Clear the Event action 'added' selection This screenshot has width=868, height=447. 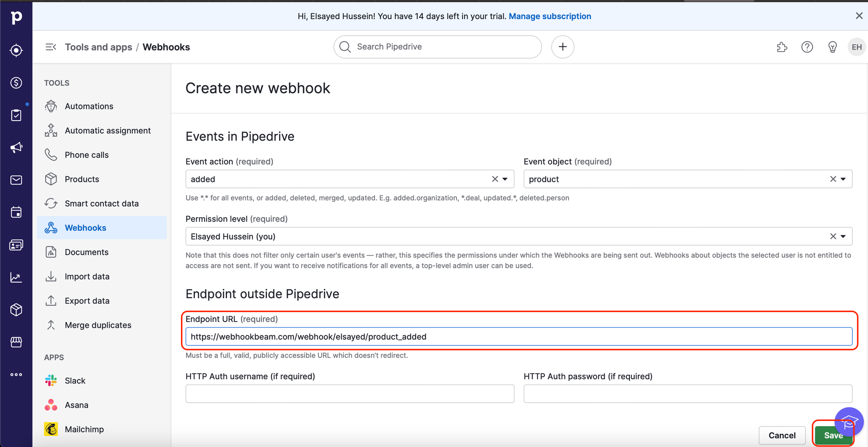pyautogui.click(x=495, y=179)
